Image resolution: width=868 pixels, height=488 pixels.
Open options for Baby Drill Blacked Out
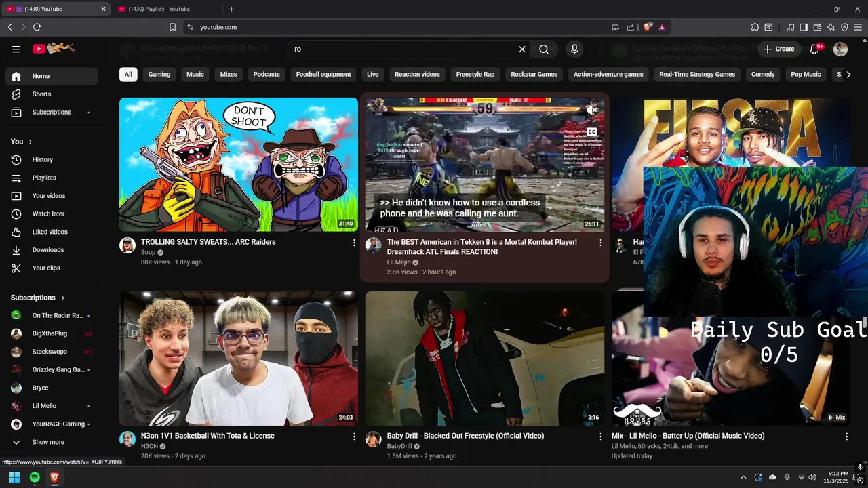(x=600, y=436)
